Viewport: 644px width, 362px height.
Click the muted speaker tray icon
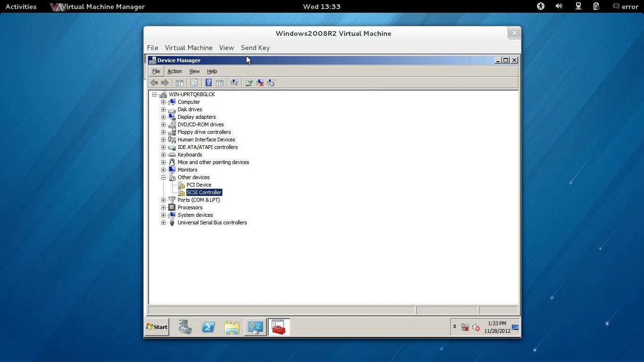476,327
